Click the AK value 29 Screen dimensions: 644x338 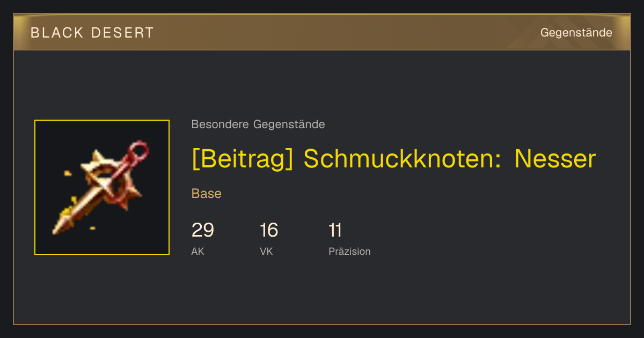click(x=203, y=230)
